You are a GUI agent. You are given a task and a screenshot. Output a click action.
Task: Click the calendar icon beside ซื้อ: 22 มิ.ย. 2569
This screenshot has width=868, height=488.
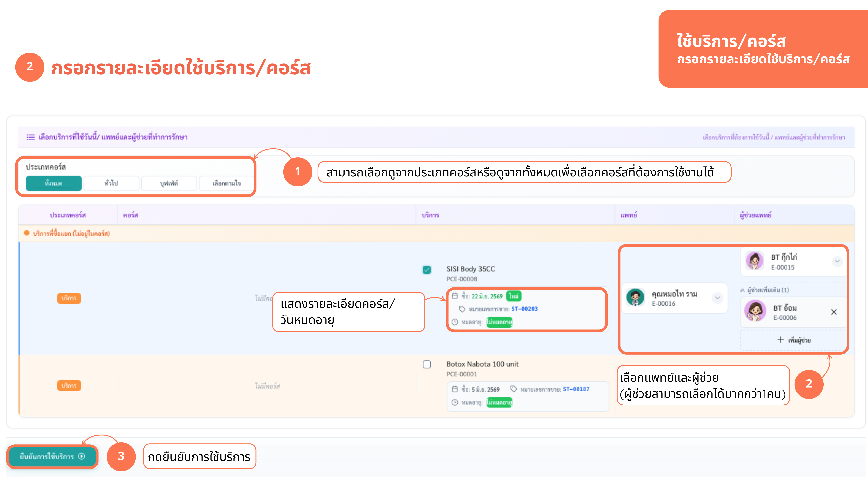(455, 296)
